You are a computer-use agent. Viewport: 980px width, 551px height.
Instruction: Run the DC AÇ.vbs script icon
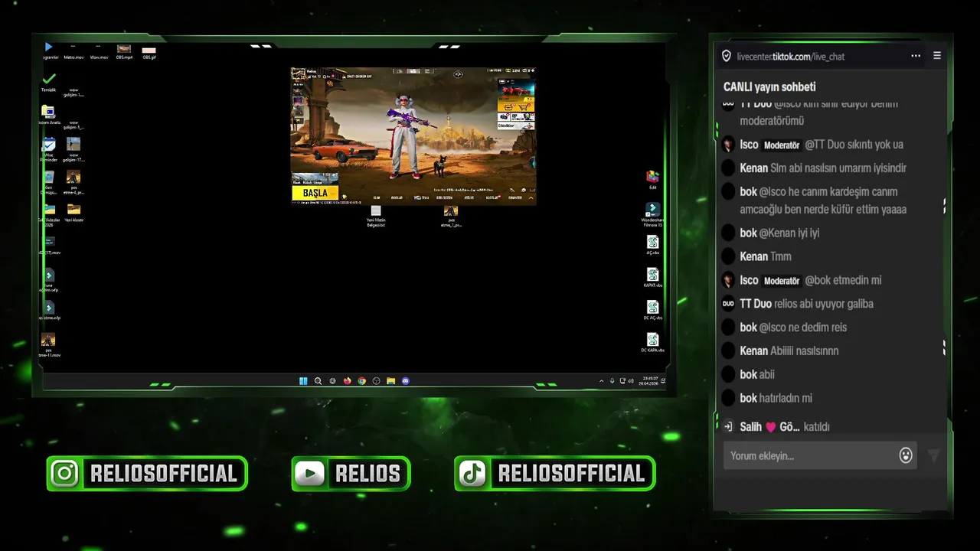pyautogui.click(x=652, y=310)
